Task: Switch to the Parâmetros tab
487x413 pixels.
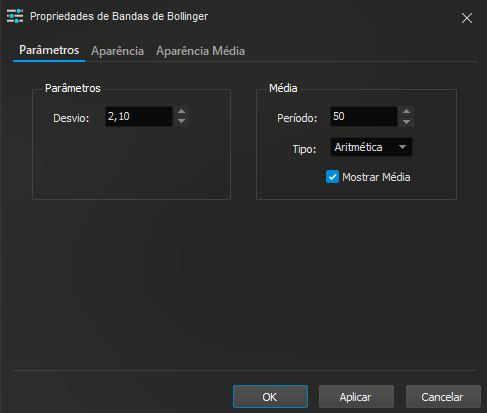Action: coord(49,50)
